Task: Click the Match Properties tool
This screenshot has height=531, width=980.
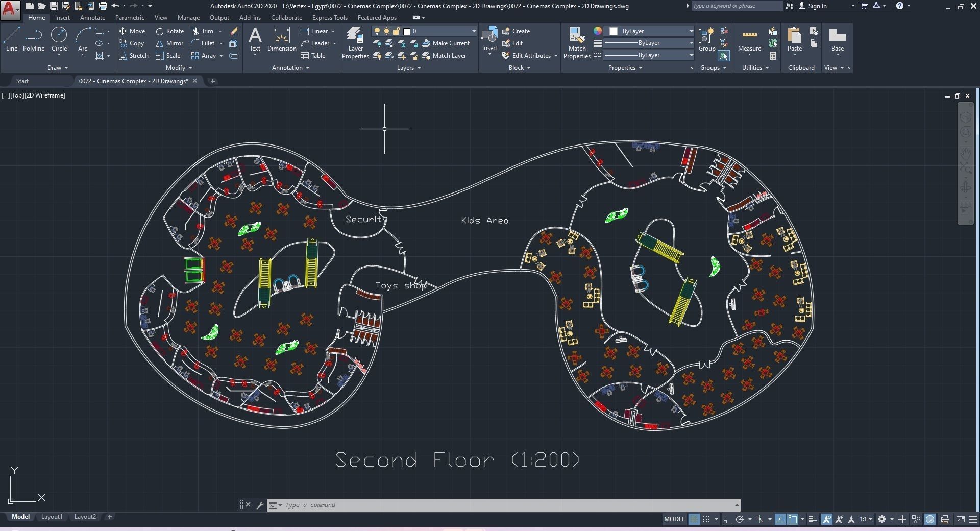Action: [577, 43]
